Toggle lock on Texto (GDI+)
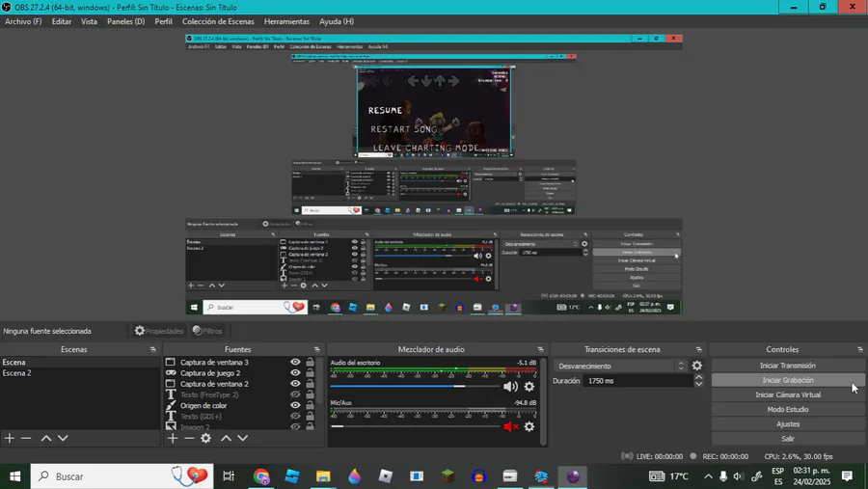Viewport: 868px width, 489px height. [310, 417]
